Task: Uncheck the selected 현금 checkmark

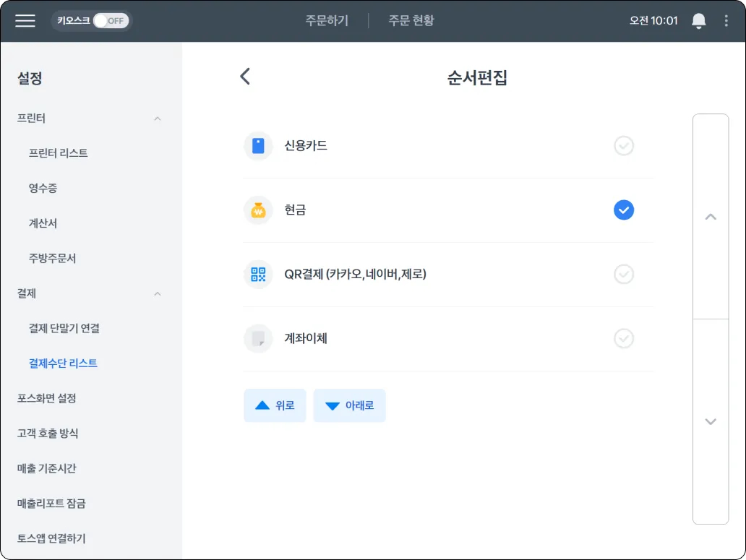Action: point(623,210)
